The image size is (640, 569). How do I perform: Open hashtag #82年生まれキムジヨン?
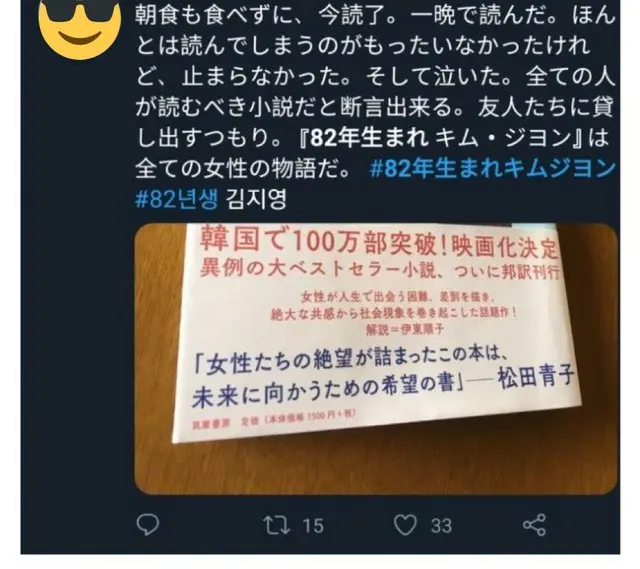click(492, 169)
